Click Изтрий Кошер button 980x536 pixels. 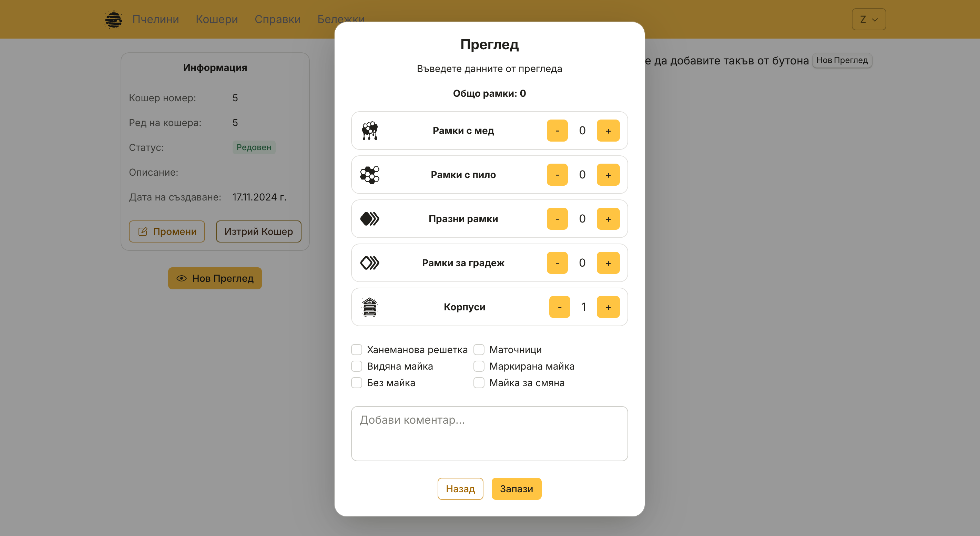point(258,231)
